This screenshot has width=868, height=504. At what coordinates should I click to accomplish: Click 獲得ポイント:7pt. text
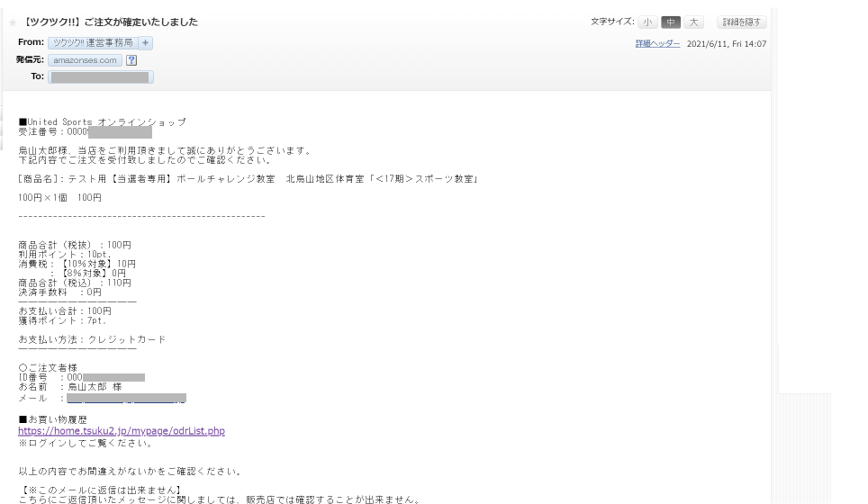click(x=62, y=320)
